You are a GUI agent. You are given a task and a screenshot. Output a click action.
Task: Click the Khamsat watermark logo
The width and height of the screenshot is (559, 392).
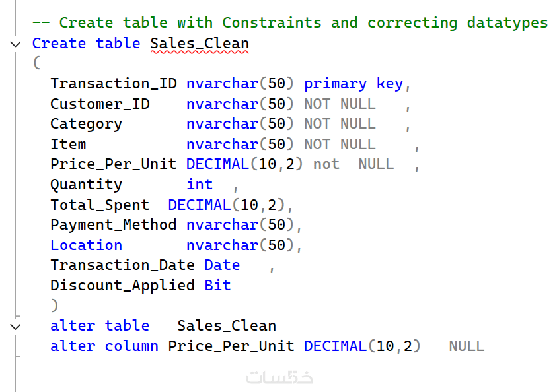click(x=279, y=377)
